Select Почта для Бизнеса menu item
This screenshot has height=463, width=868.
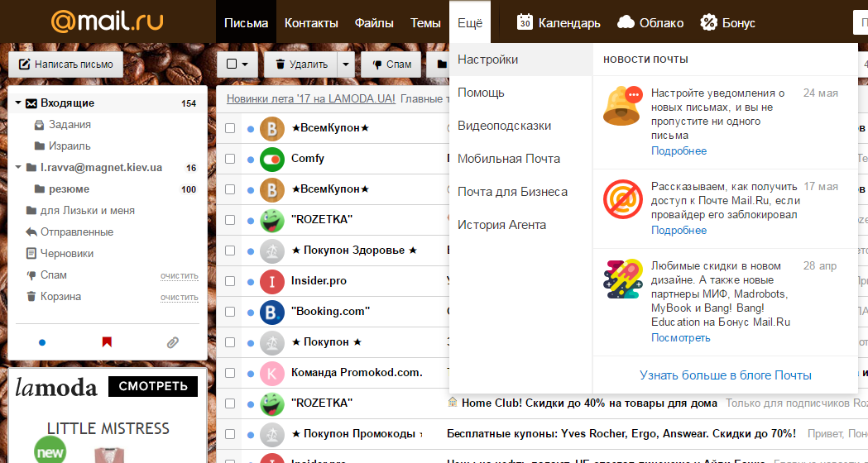(x=521, y=192)
